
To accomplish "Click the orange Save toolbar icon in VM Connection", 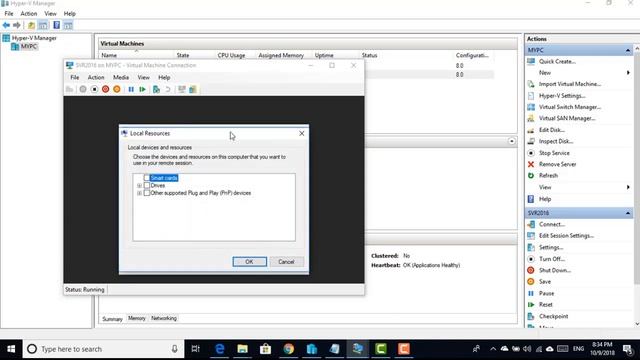I will tap(117, 89).
